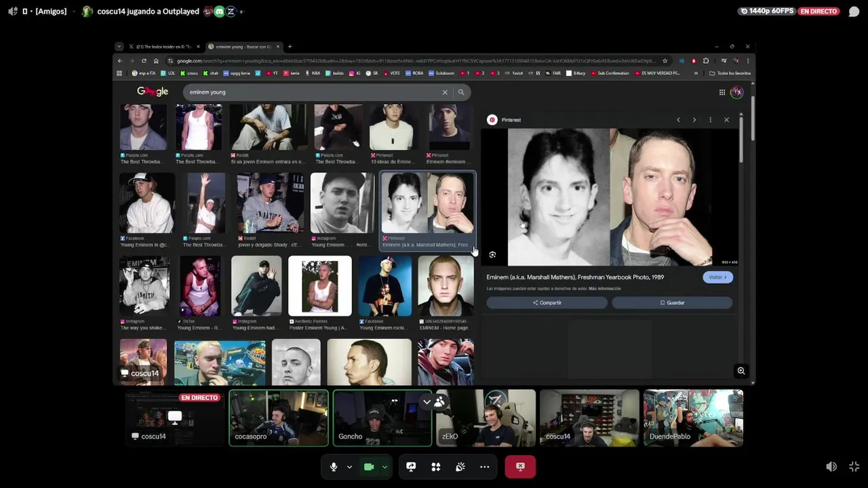Open the soundboard icon in call controls
Screen dimensions: 868x488
[460, 466]
